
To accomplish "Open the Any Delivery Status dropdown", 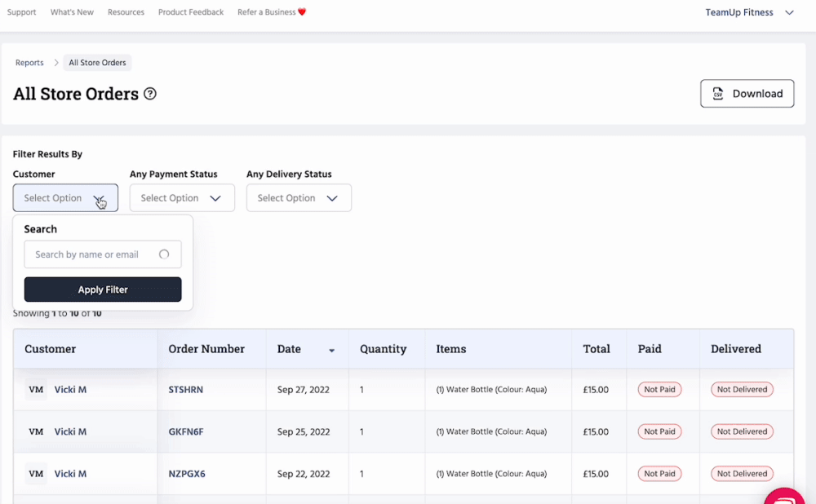I will (x=299, y=198).
